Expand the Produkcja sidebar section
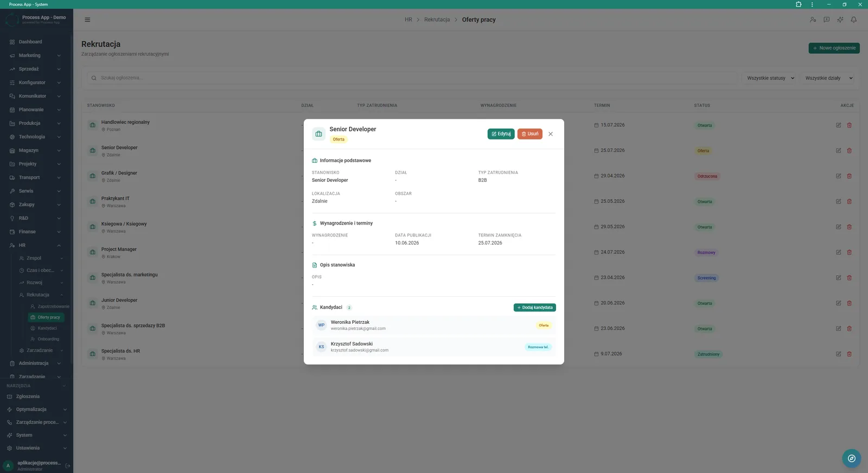This screenshot has width=868, height=473. pos(36,123)
